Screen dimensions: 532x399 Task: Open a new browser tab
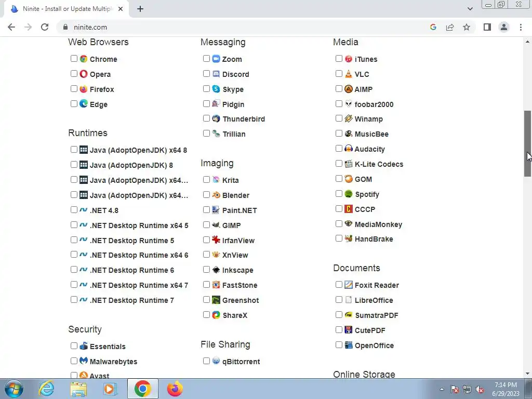(140, 9)
